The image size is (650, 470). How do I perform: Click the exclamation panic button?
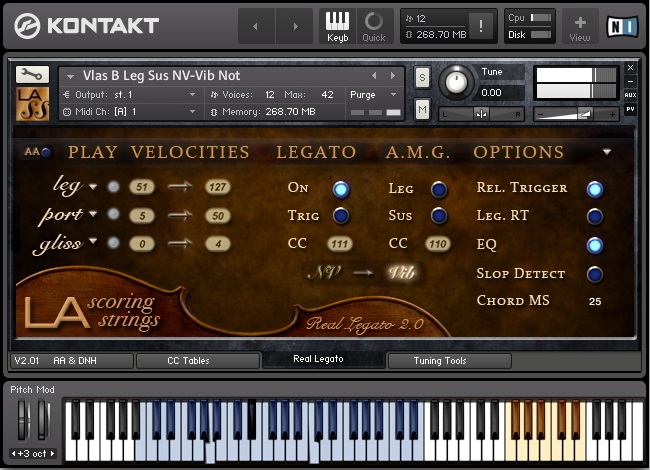(481, 26)
